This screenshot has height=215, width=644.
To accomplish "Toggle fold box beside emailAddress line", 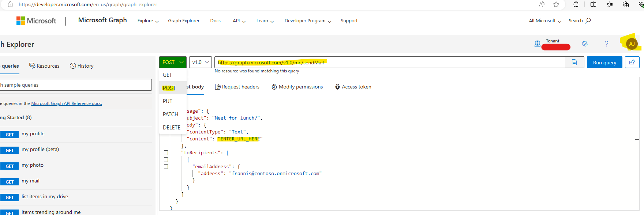I will pyautogui.click(x=166, y=167).
